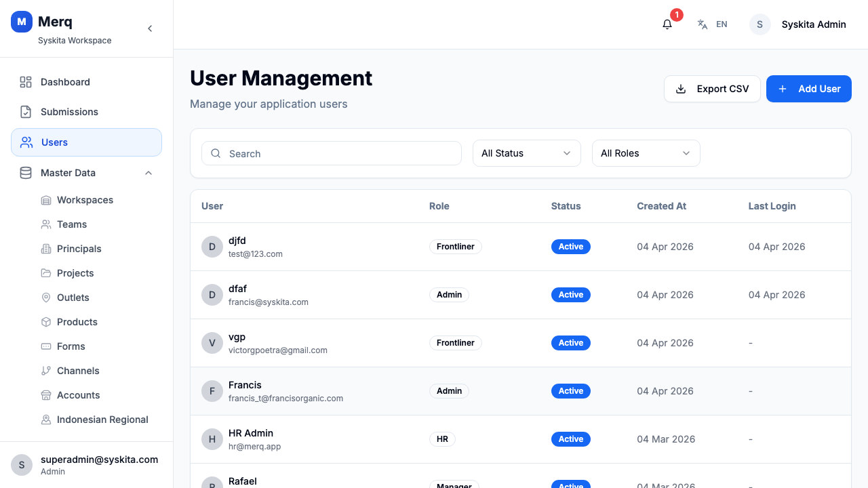Click the superadmin avatar at sidebar bottom
868x488 pixels.
22,465
